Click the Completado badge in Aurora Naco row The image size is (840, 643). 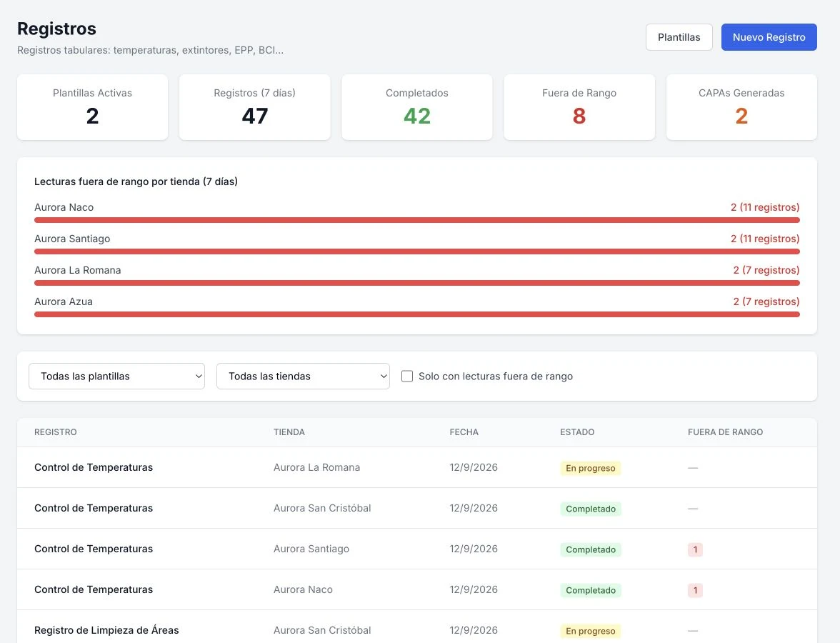(x=591, y=590)
